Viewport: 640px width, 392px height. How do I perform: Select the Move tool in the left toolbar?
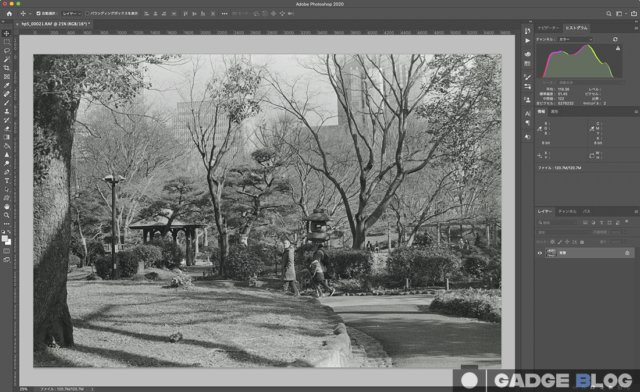pyautogui.click(x=7, y=33)
